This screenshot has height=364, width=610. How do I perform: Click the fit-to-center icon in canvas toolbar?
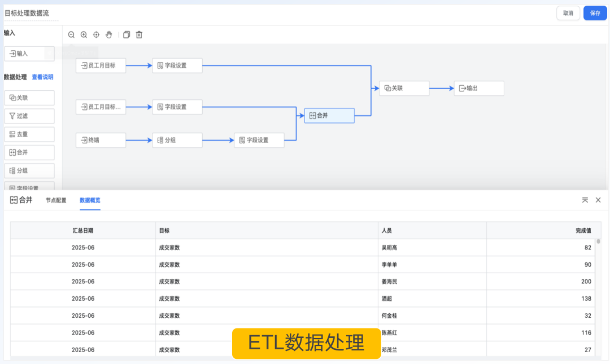tap(96, 34)
